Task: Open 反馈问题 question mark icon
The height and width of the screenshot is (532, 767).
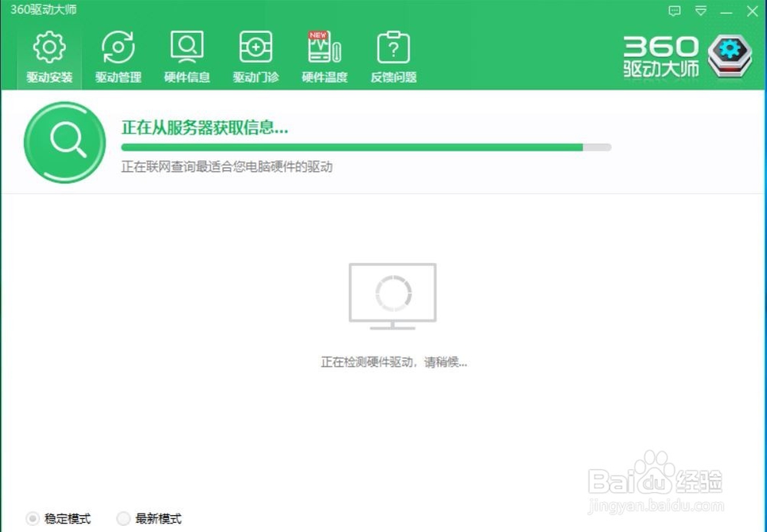Action: coord(393,47)
